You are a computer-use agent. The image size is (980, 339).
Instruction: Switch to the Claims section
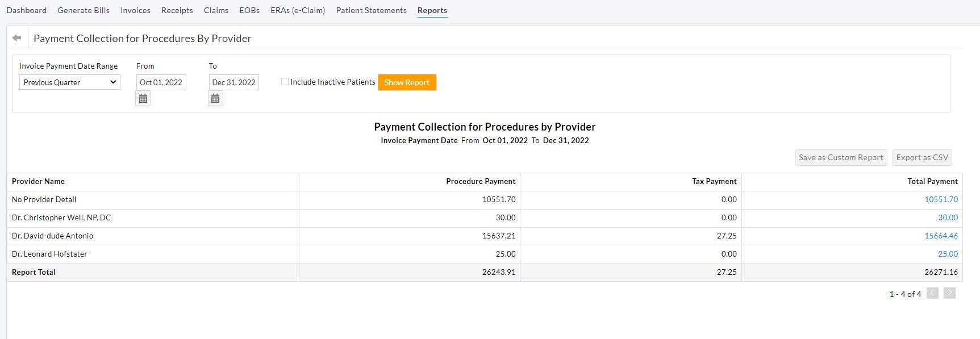pyautogui.click(x=216, y=10)
